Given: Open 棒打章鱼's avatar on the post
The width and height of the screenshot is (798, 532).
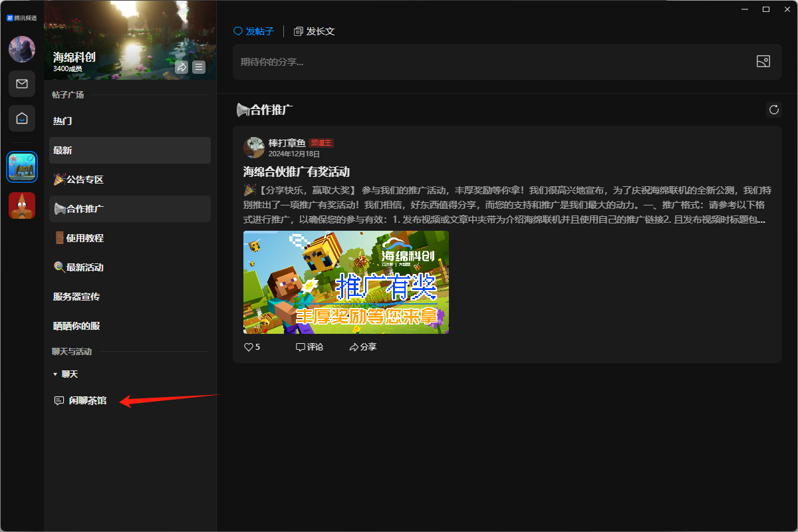Looking at the screenshot, I should [x=254, y=148].
